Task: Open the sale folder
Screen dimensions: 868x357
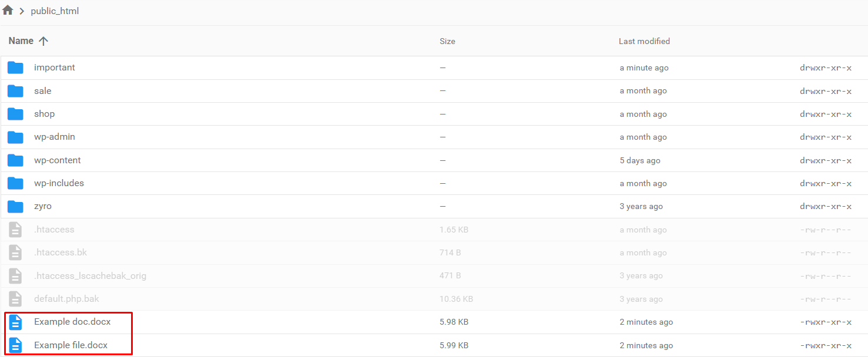Action: point(42,91)
